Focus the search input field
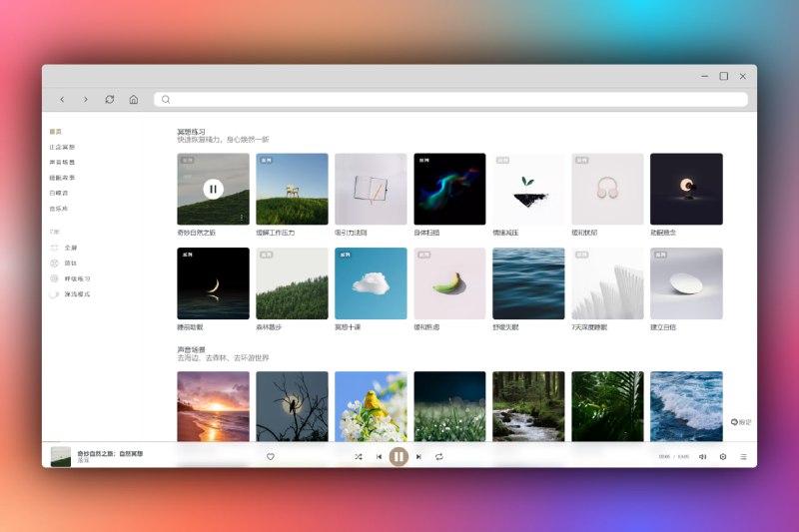799x532 pixels. [451, 99]
